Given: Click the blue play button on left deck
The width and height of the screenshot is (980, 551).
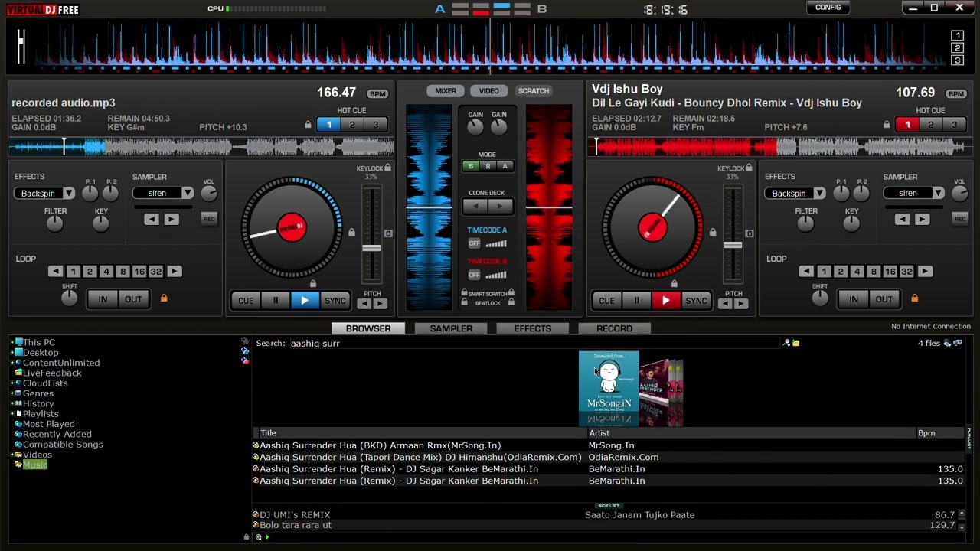Looking at the screenshot, I should pos(305,301).
